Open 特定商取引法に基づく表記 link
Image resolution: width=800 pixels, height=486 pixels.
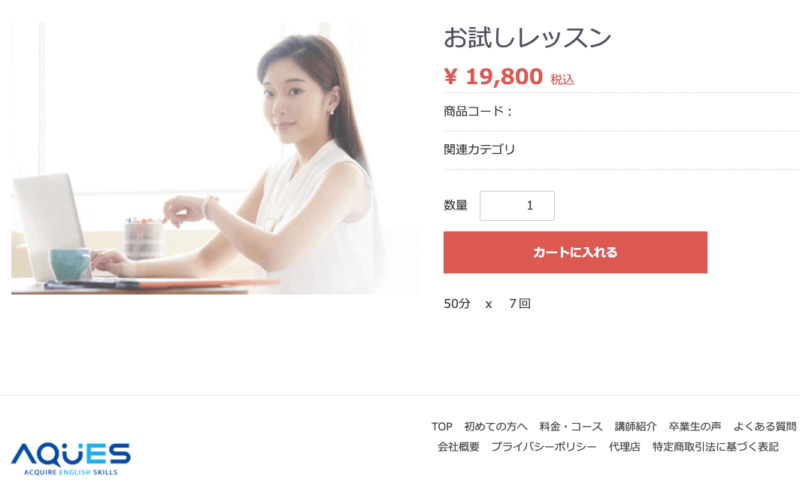[x=715, y=447]
